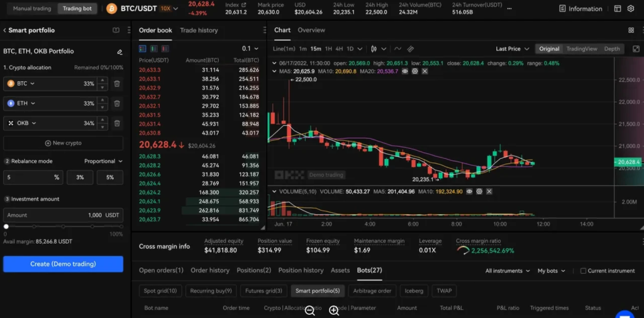Click the New crypto button
The height and width of the screenshot is (318, 644).
[x=63, y=143]
